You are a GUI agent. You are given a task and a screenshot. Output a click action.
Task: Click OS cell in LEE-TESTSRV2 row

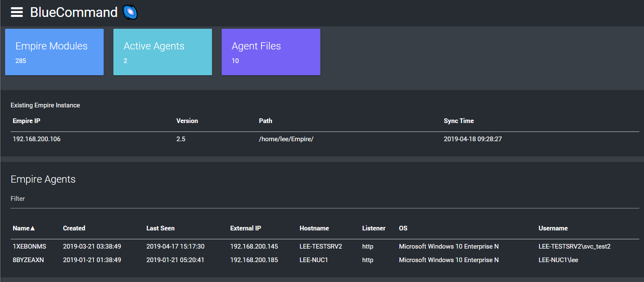click(449, 246)
